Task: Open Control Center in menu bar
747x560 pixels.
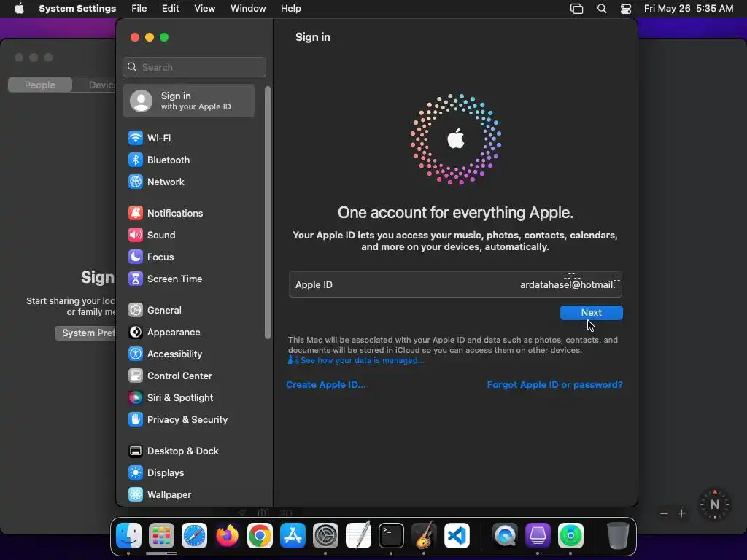Action: pyautogui.click(x=625, y=9)
